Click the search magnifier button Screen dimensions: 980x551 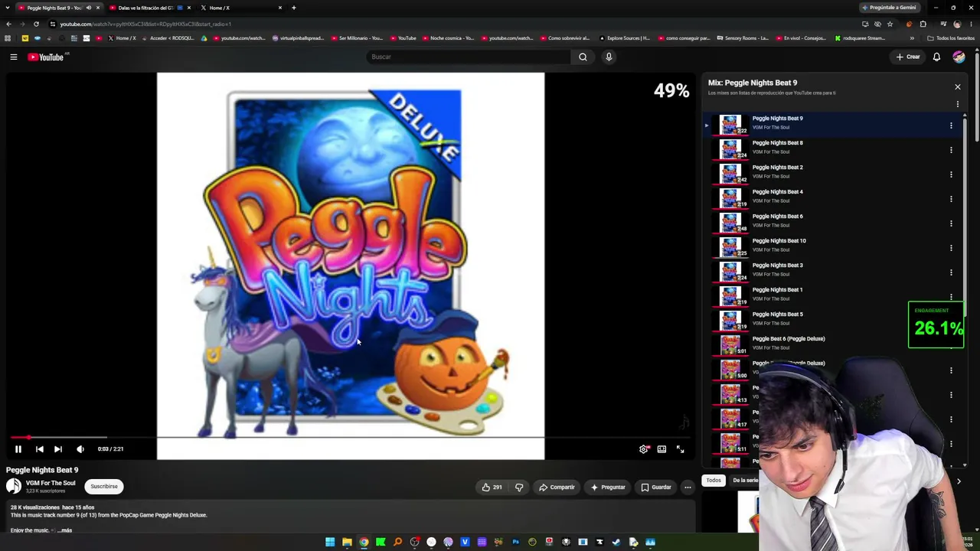[x=583, y=57]
